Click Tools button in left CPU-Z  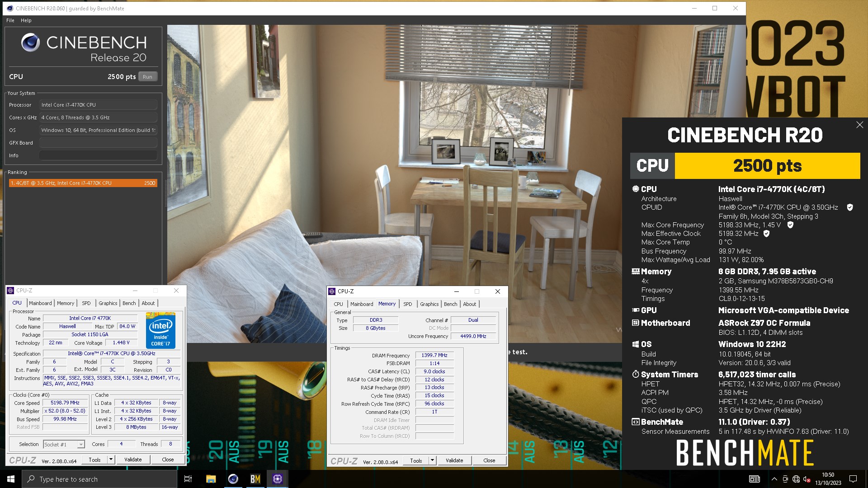coord(94,460)
